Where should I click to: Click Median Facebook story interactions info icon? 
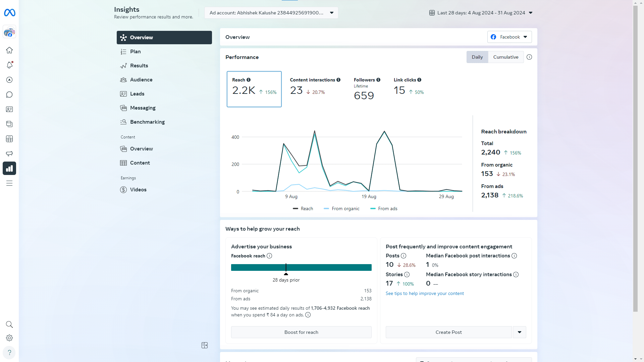[516, 275]
